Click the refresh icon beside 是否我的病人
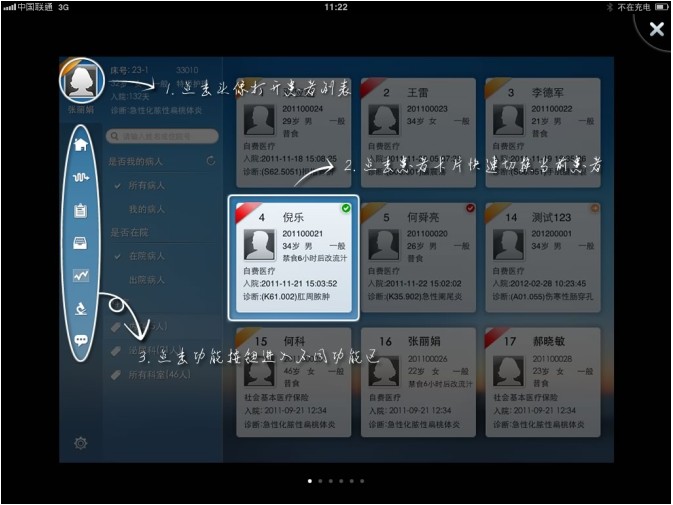Viewport: 673px width, 505px height. click(x=210, y=161)
